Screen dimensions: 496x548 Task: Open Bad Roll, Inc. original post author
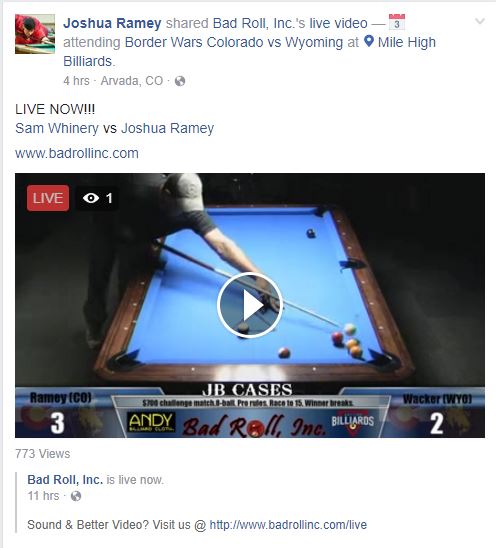point(65,480)
